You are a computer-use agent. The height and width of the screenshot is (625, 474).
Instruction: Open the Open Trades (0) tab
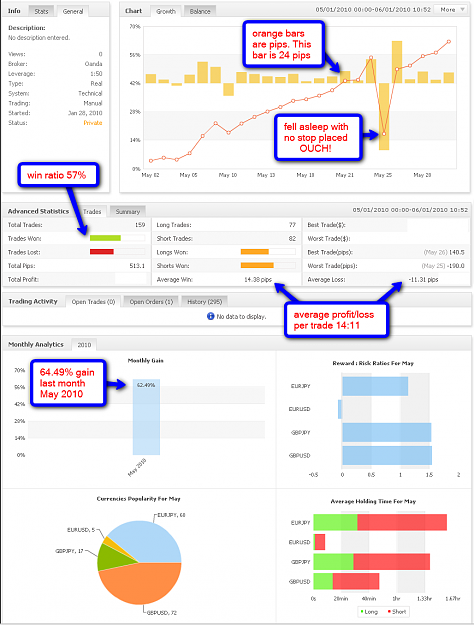(93, 302)
